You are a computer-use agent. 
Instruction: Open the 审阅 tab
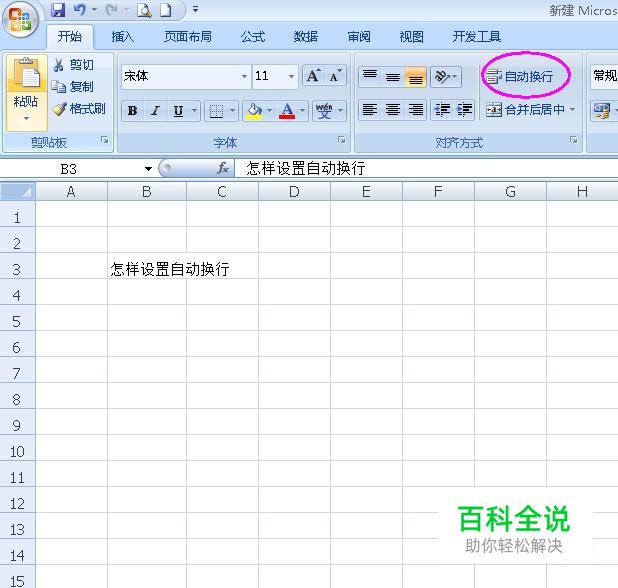tap(359, 37)
